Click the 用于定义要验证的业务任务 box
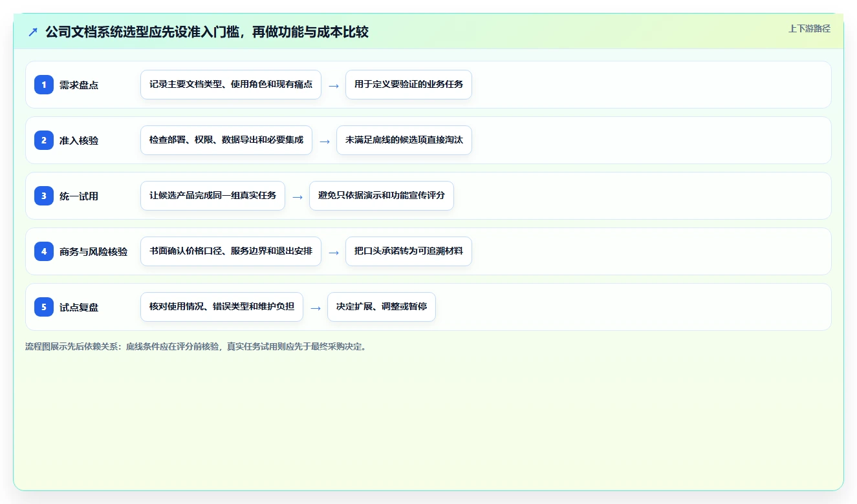Image resolution: width=857 pixels, height=504 pixels. click(409, 85)
